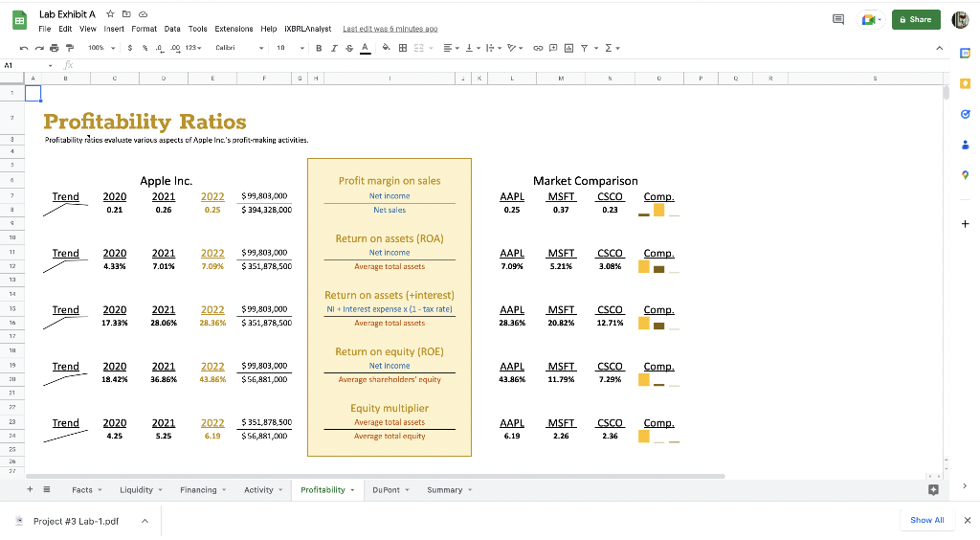This screenshot has height=540, width=980.
Task: Open the borders tool
Action: 403,48
